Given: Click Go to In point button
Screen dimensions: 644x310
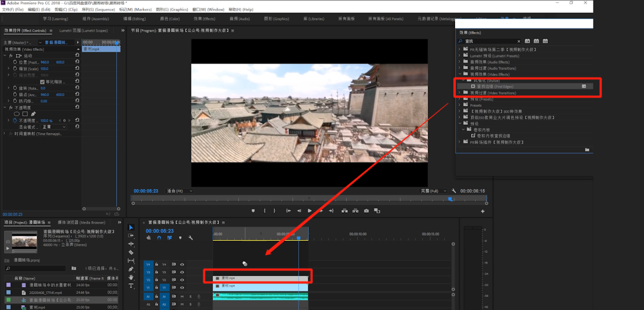Looking at the screenshot, I should (289, 210).
